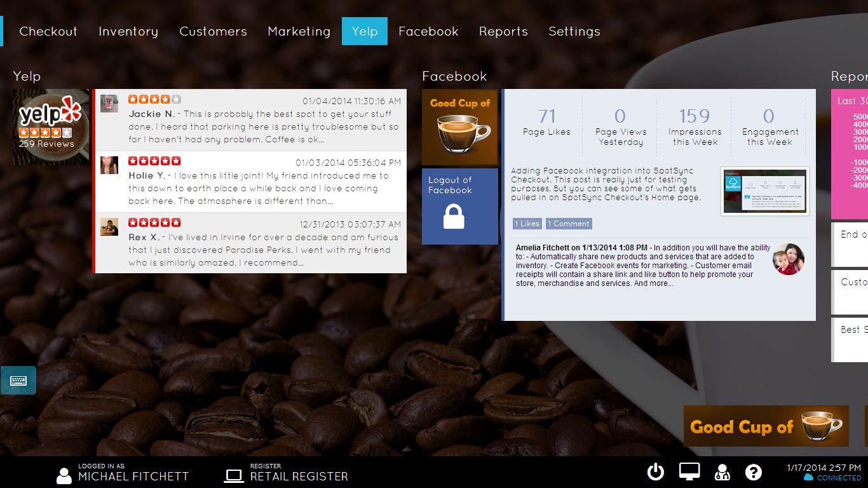Open the on-screen keyboard icon
868x488 pixels.
pyautogui.click(x=18, y=381)
